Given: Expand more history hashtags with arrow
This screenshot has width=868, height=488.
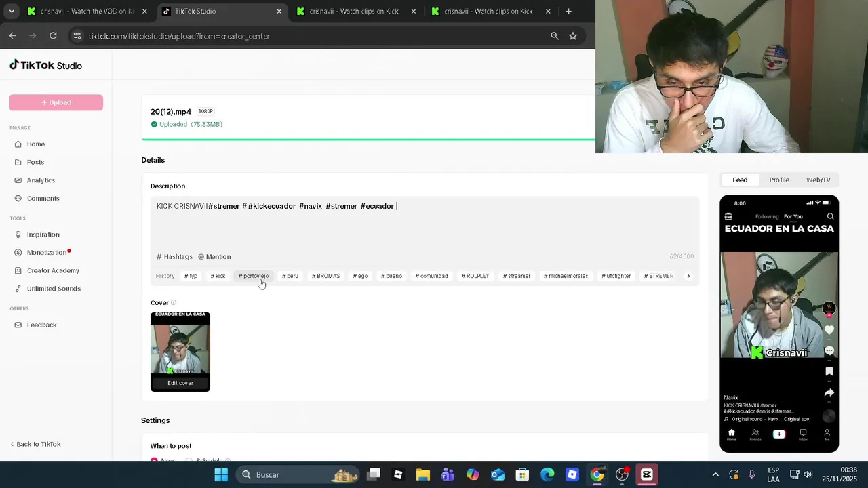Looking at the screenshot, I should point(688,276).
